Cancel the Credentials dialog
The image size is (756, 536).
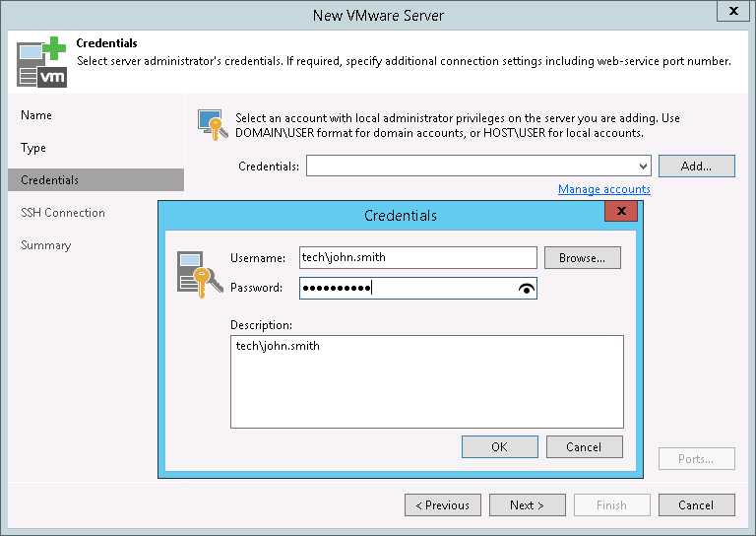[585, 446]
